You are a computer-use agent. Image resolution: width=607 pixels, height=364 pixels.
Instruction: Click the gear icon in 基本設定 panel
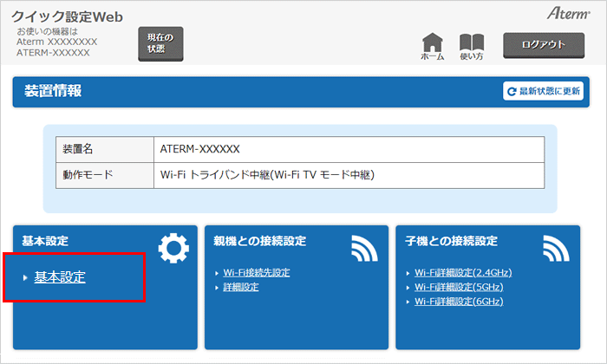click(x=173, y=250)
